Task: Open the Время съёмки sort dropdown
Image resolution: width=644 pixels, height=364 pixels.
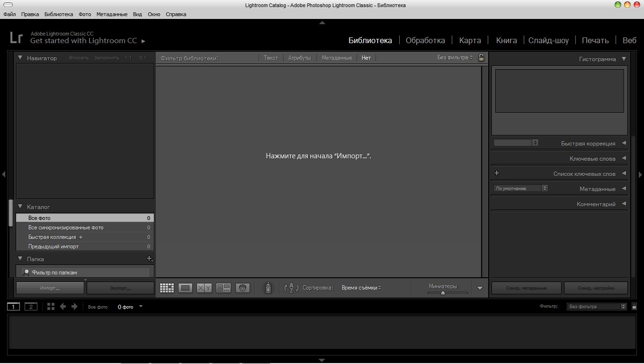Action: click(x=361, y=288)
